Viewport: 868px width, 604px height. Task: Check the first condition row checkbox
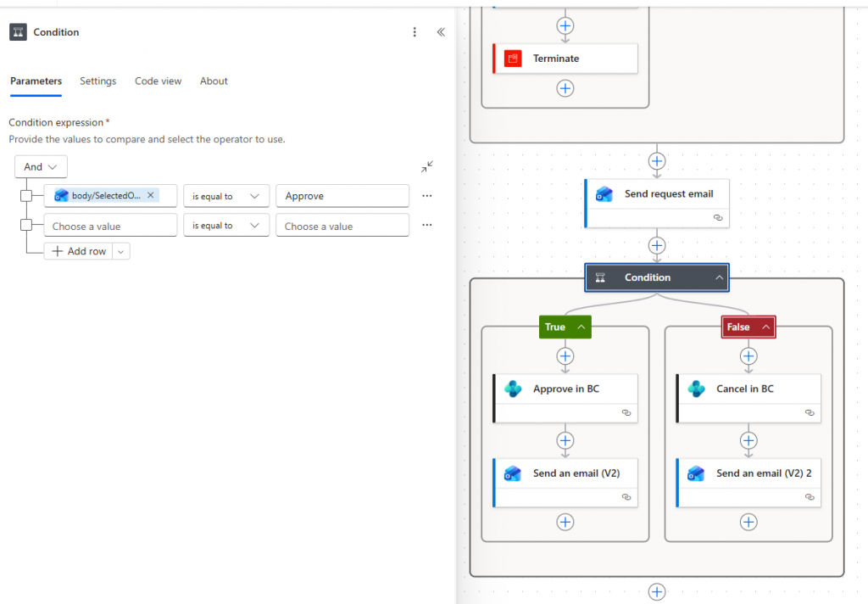pyautogui.click(x=26, y=196)
